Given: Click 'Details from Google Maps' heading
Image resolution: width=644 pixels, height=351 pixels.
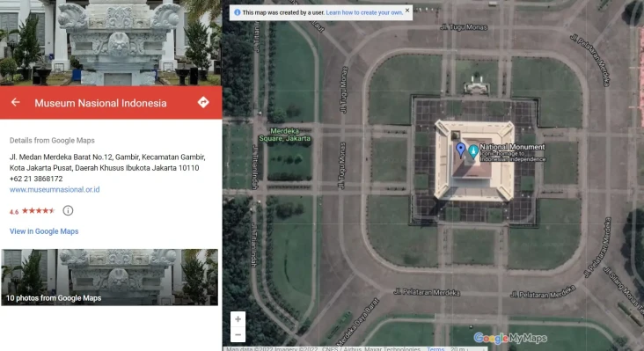Looking at the screenshot, I should coord(52,141).
